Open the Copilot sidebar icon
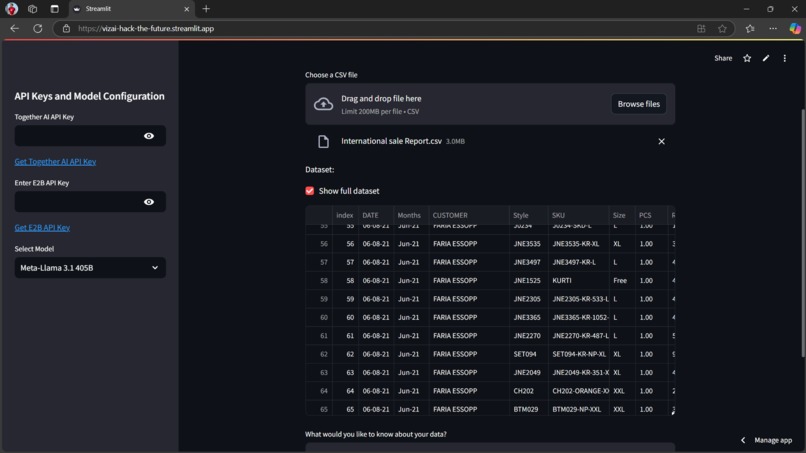 click(795, 28)
